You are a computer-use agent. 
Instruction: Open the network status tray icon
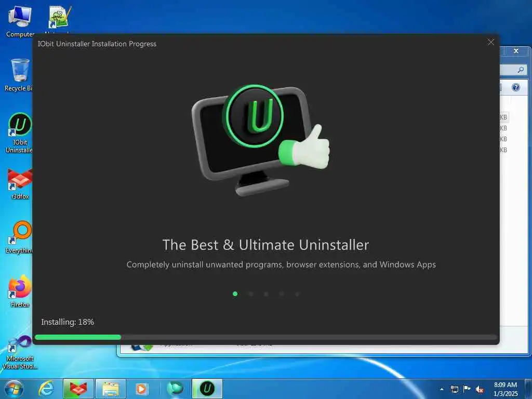[454, 389]
